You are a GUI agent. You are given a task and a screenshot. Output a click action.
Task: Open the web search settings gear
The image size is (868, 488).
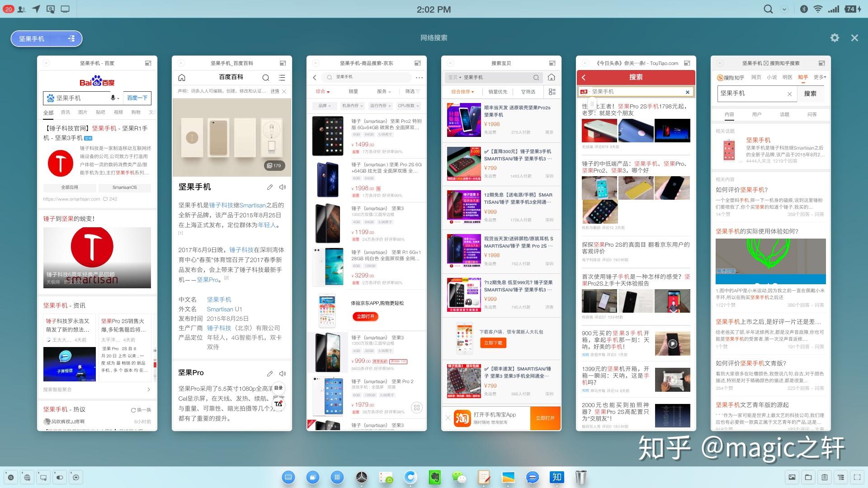tap(835, 38)
